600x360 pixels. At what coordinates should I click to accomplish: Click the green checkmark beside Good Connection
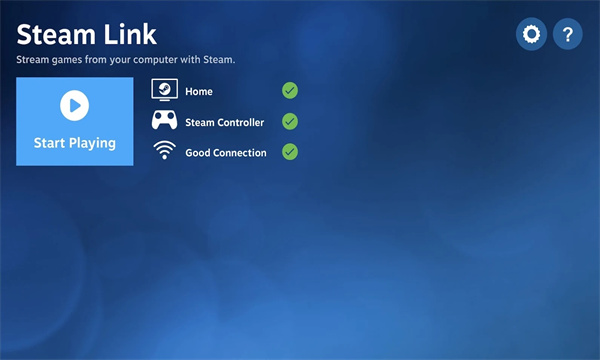pos(290,152)
